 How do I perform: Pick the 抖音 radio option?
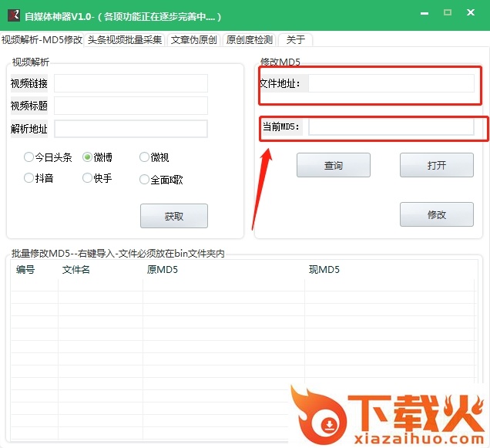pyautogui.click(x=29, y=178)
